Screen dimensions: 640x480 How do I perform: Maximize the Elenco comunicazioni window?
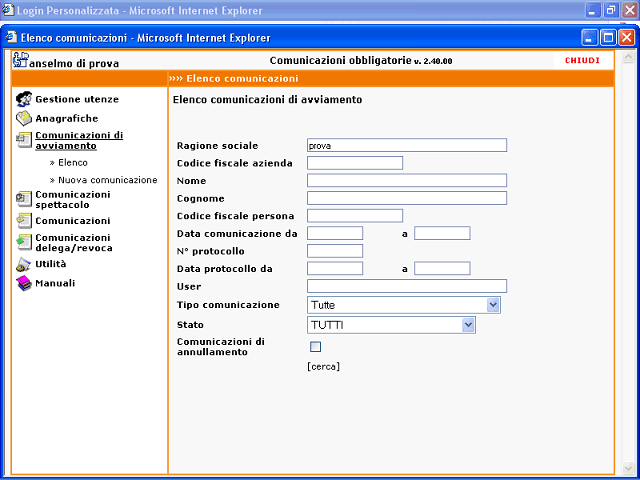click(609, 38)
